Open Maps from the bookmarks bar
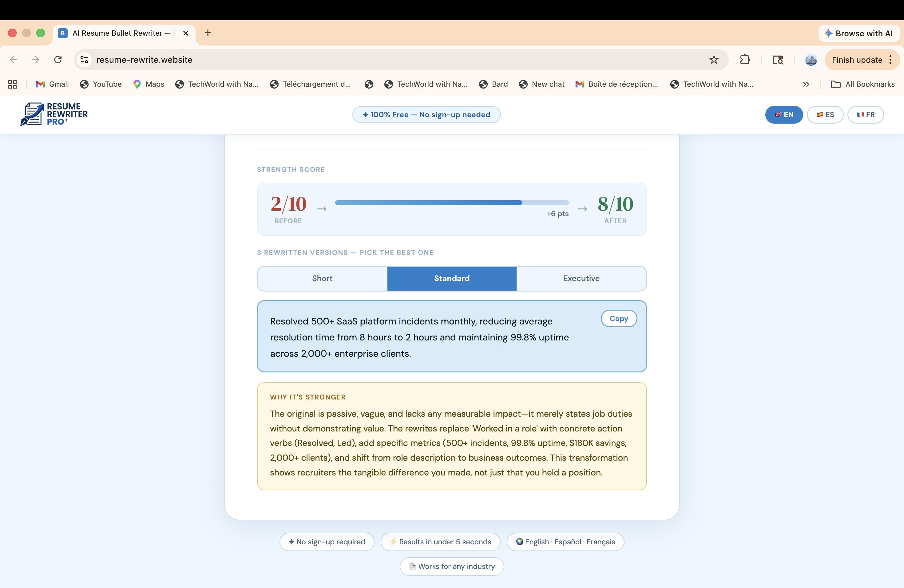This screenshot has height=588, width=904. click(x=149, y=84)
